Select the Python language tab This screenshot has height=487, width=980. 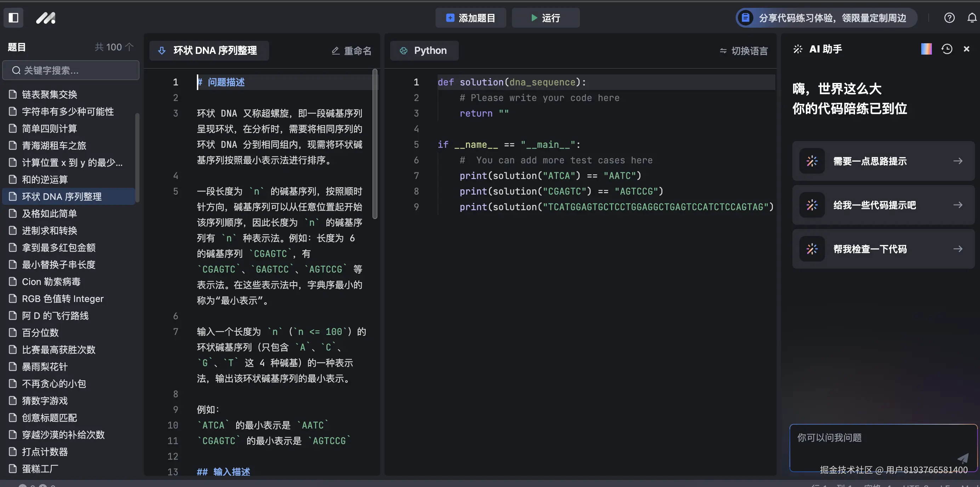[424, 50]
